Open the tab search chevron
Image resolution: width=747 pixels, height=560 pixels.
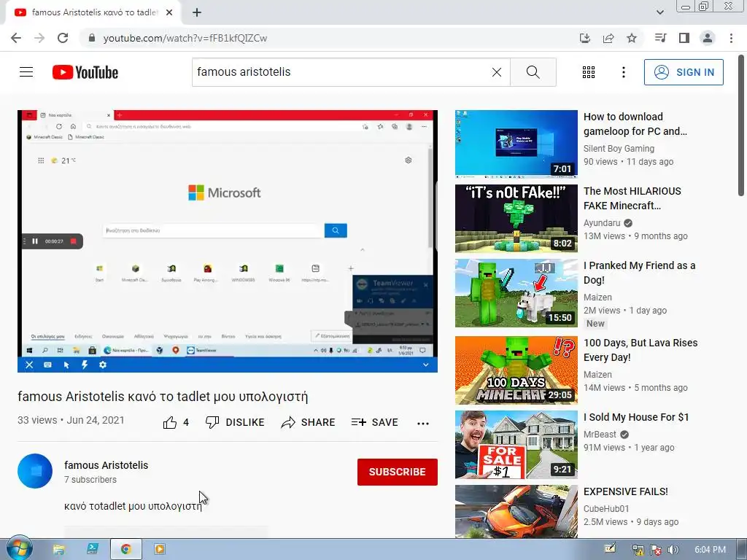[x=659, y=12]
